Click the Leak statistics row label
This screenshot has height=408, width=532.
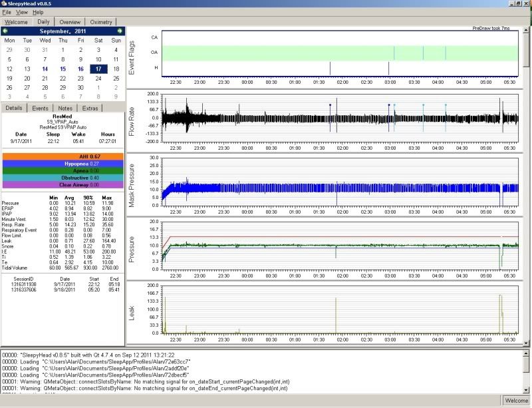pos(7,241)
